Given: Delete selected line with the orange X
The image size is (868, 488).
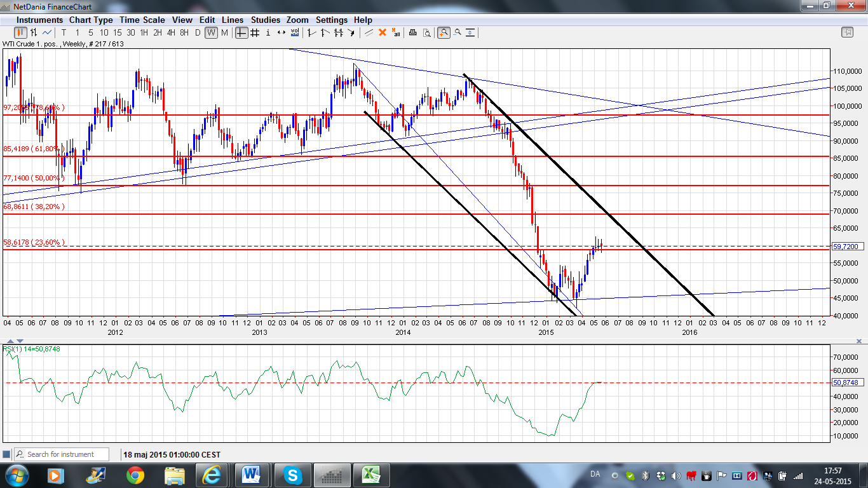Looking at the screenshot, I should (382, 32).
